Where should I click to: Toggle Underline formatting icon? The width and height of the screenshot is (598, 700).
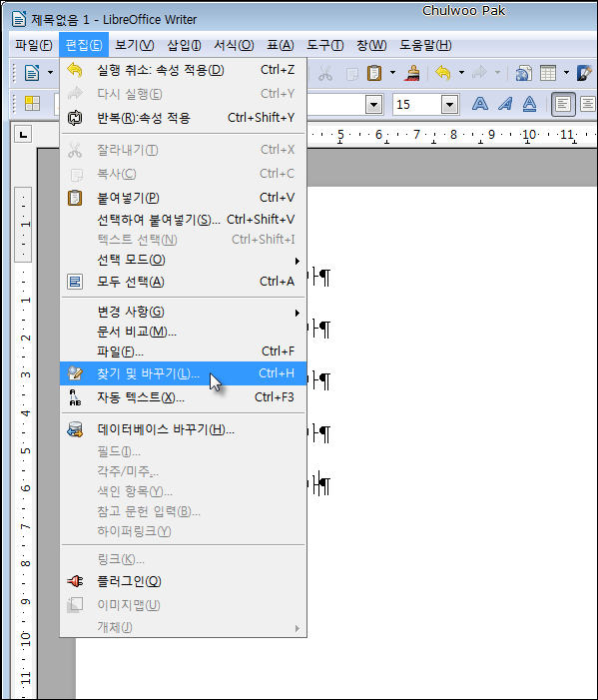pyautogui.click(x=529, y=104)
